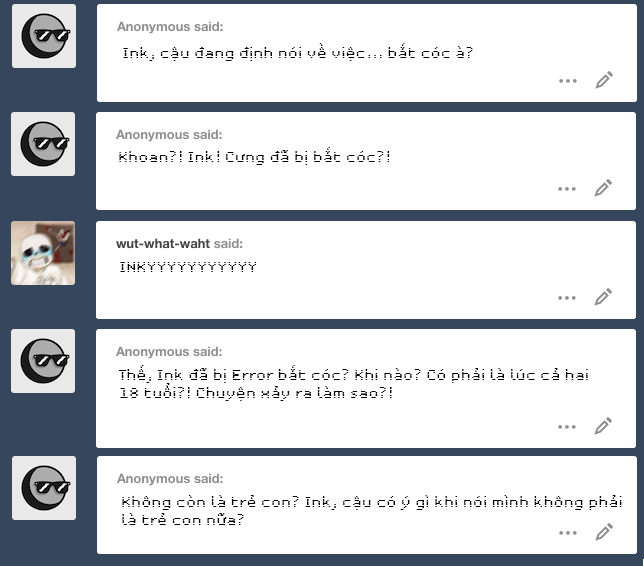Image resolution: width=644 pixels, height=566 pixels.
Task: Click the pencil icon on the "trẻ con nữa?" ask
Action: pos(604,532)
